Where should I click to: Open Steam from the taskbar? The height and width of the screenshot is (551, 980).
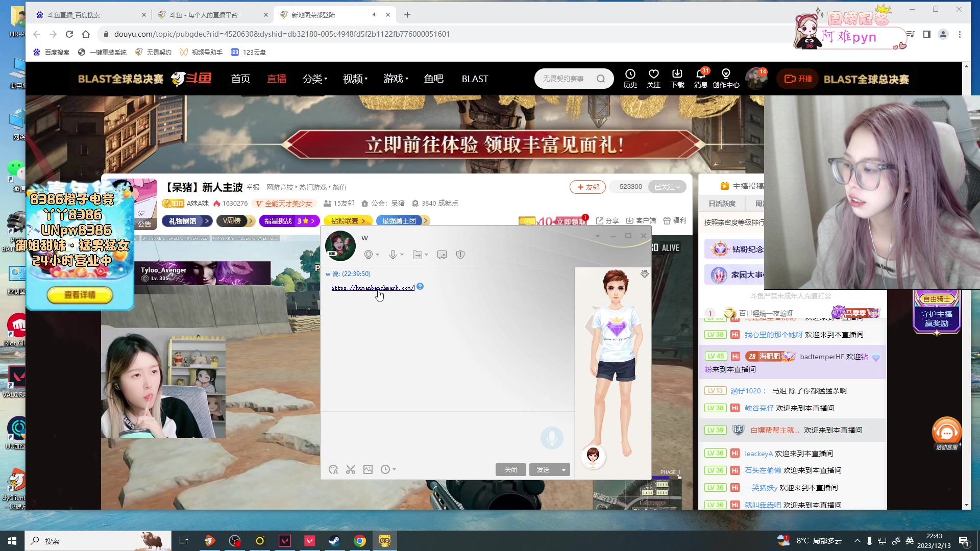[335, 541]
